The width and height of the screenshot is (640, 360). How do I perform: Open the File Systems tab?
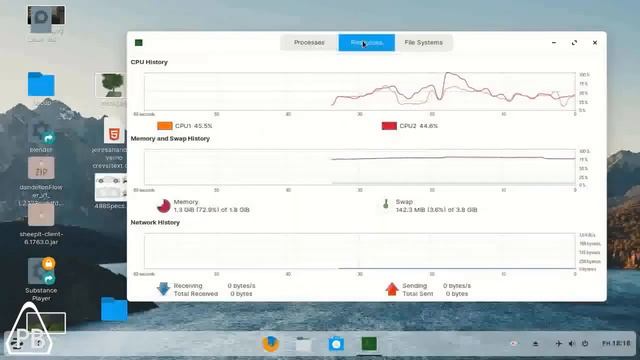click(423, 42)
